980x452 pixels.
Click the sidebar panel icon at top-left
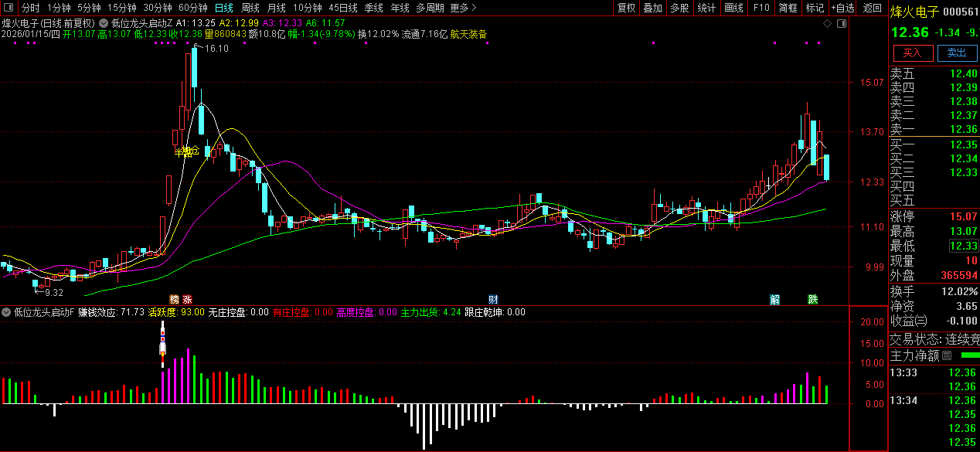pyautogui.click(x=9, y=8)
